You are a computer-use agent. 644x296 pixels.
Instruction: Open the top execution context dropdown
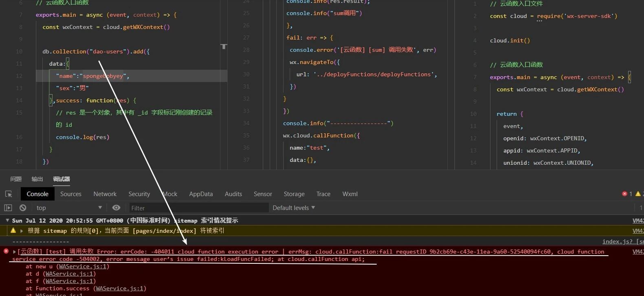[69, 208]
